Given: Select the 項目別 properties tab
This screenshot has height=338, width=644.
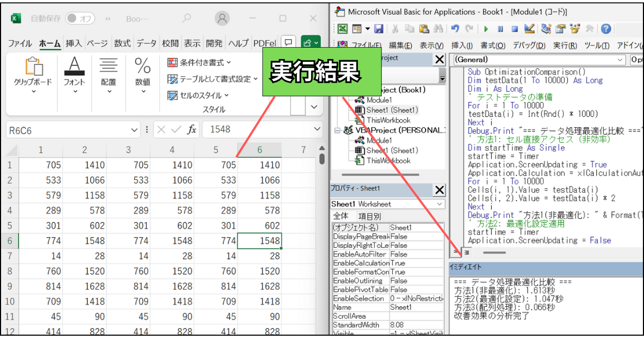Looking at the screenshot, I should [x=370, y=216].
